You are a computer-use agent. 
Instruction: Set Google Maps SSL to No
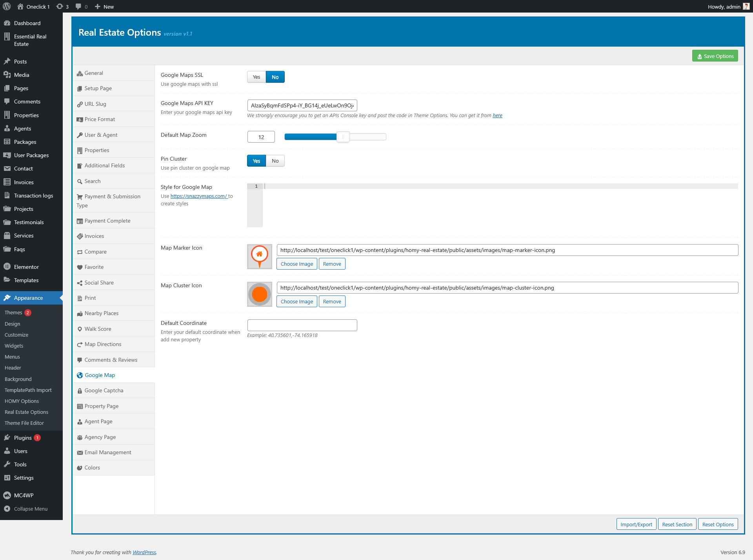(275, 77)
